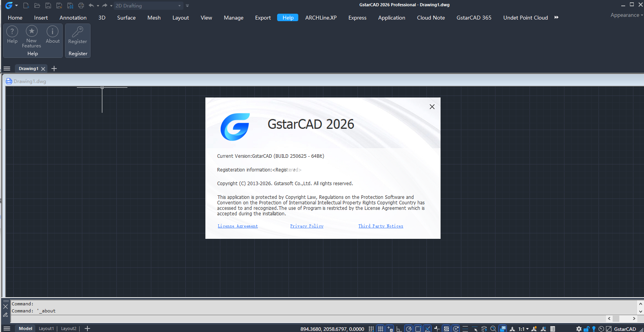Click the Register key icon
This screenshot has width=644, height=332.
tap(78, 35)
